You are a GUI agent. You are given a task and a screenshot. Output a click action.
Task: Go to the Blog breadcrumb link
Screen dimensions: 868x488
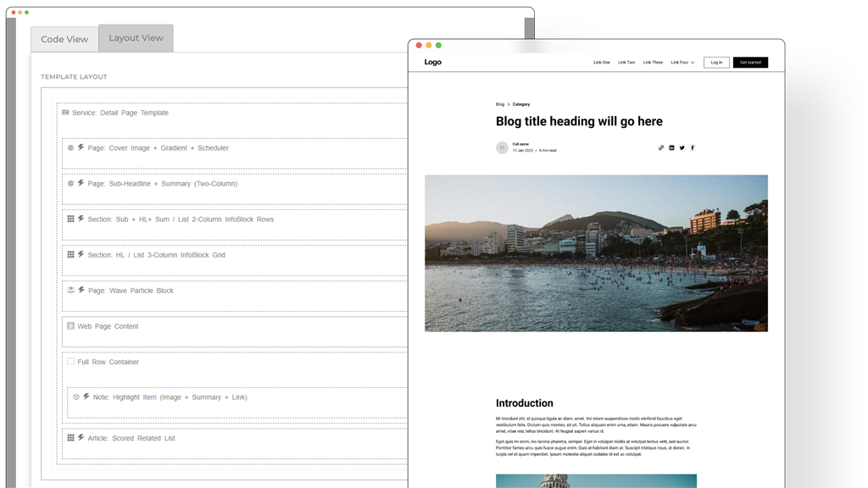500,104
